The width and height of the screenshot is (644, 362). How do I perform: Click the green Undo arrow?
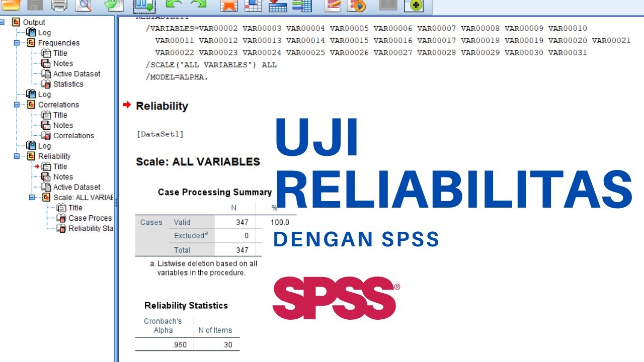174,5
